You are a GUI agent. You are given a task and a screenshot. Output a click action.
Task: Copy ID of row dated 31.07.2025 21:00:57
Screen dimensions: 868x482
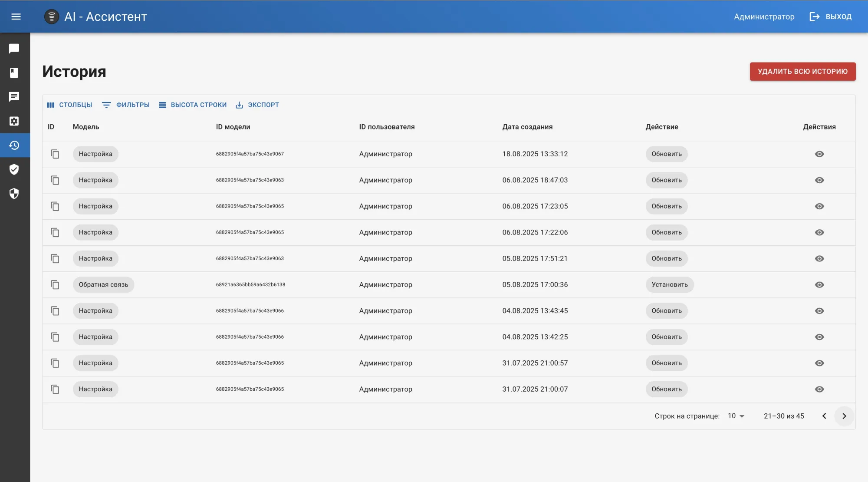[55, 363]
